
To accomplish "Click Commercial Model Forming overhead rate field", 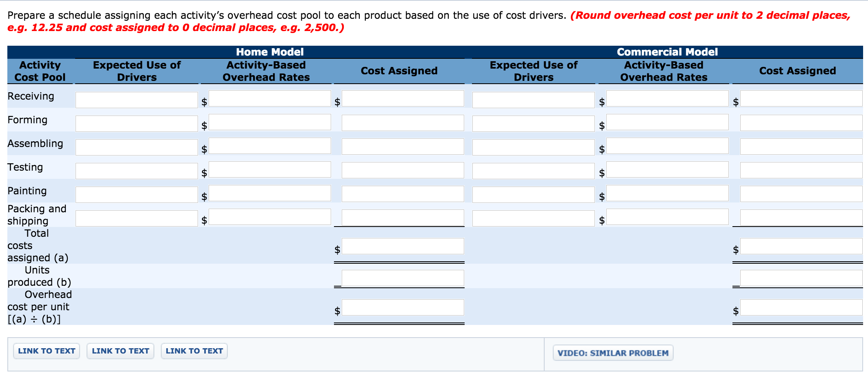I will [667, 122].
